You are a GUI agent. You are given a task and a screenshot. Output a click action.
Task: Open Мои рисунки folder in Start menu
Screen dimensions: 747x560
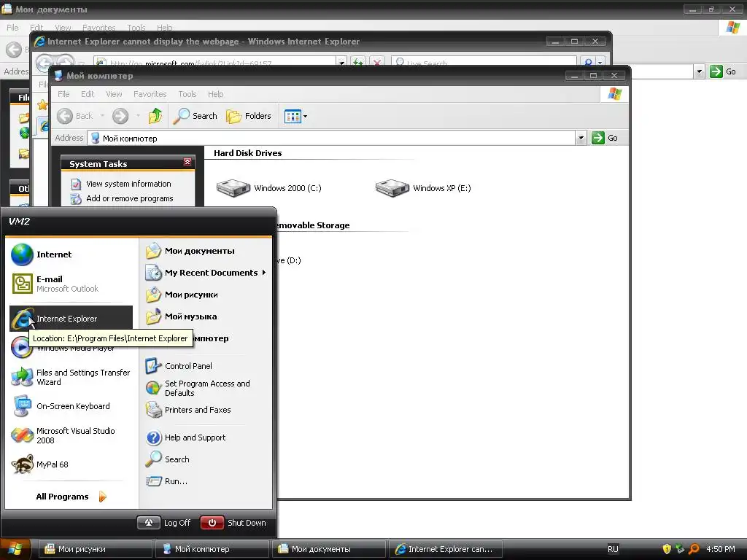pos(206,295)
